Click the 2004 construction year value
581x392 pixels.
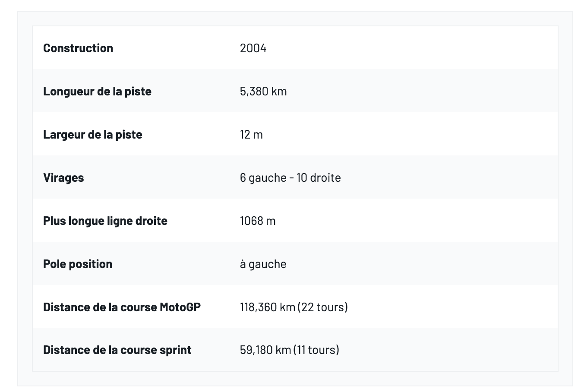(x=253, y=48)
